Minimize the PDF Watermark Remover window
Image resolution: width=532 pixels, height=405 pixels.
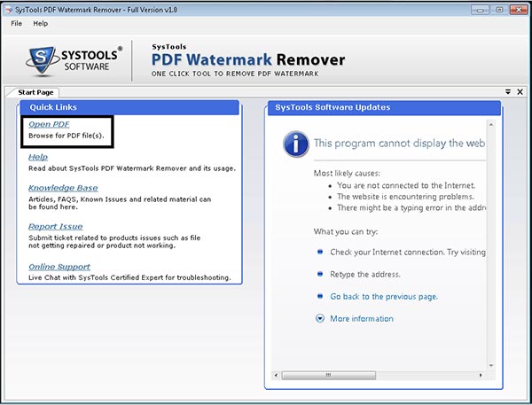pyautogui.click(x=480, y=10)
